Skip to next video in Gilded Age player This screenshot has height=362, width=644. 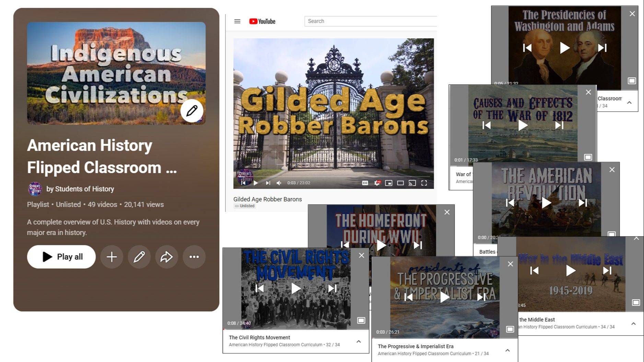268,183
